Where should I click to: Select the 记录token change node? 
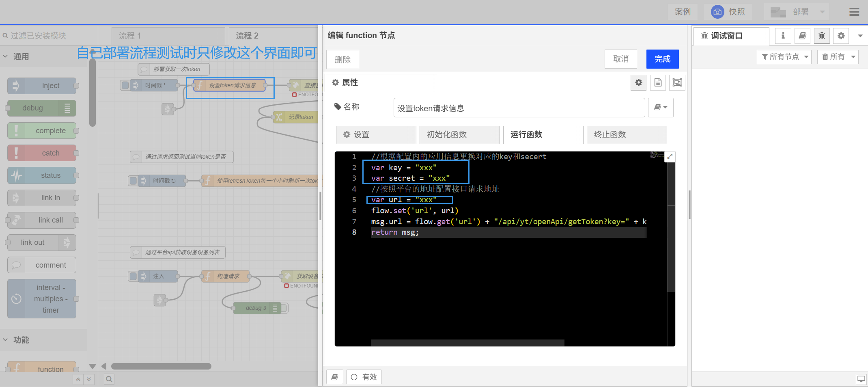coord(296,117)
